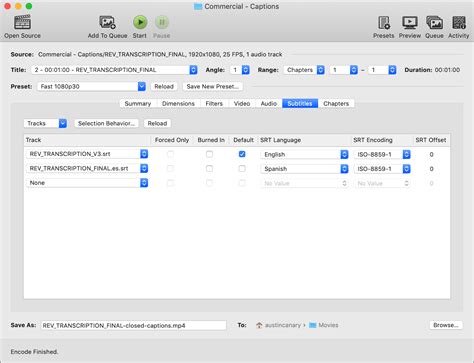Change the REV_TRANSCRIPTION_V3.srt track dropdown

point(87,154)
